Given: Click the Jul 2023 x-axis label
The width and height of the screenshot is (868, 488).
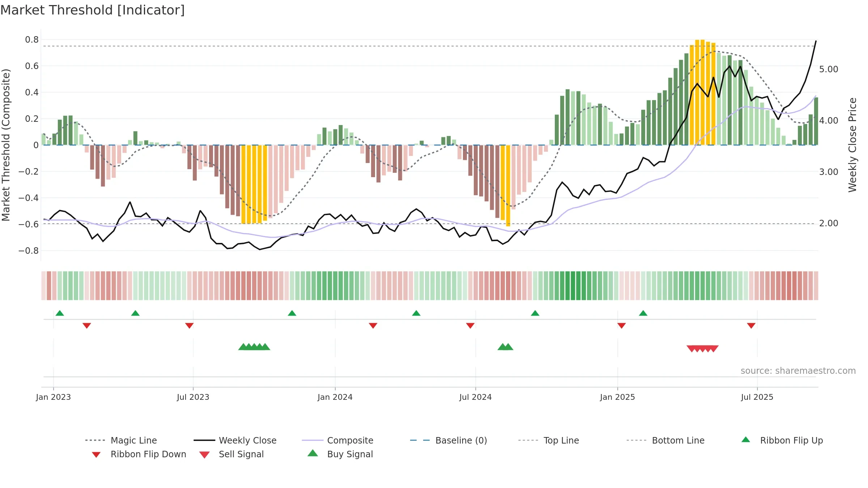Looking at the screenshot, I should pyautogui.click(x=193, y=397).
